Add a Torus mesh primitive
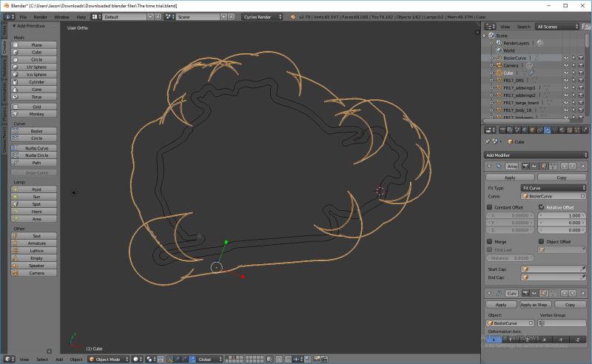The image size is (592, 364). (34, 97)
